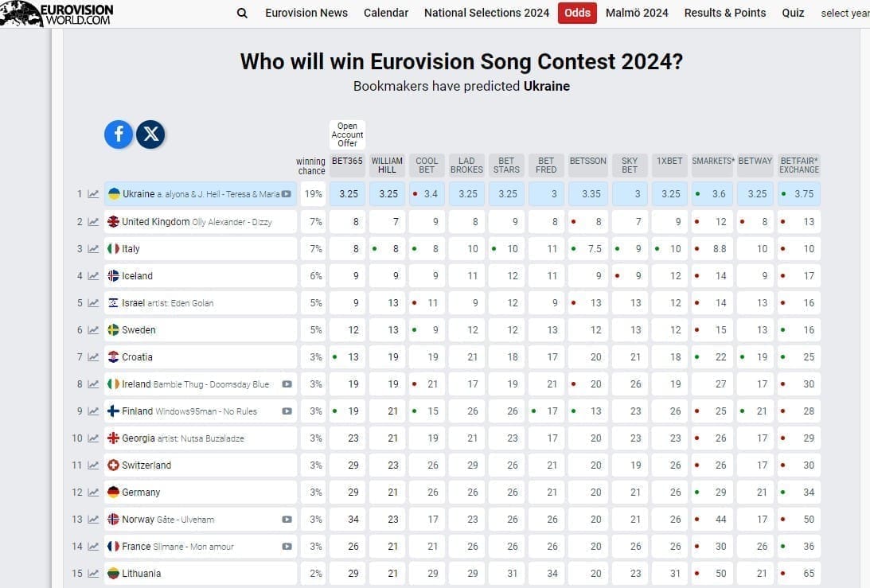This screenshot has height=588, width=870.
Task: Play Ireland's Doomsday Blue video
Action: click(x=287, y=384)
